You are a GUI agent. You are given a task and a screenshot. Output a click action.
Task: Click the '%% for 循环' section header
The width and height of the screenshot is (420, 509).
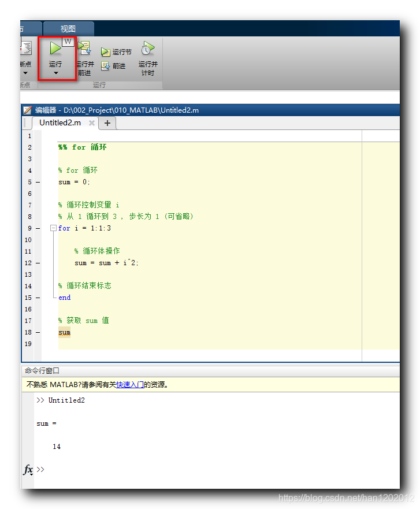click(83, 147)
